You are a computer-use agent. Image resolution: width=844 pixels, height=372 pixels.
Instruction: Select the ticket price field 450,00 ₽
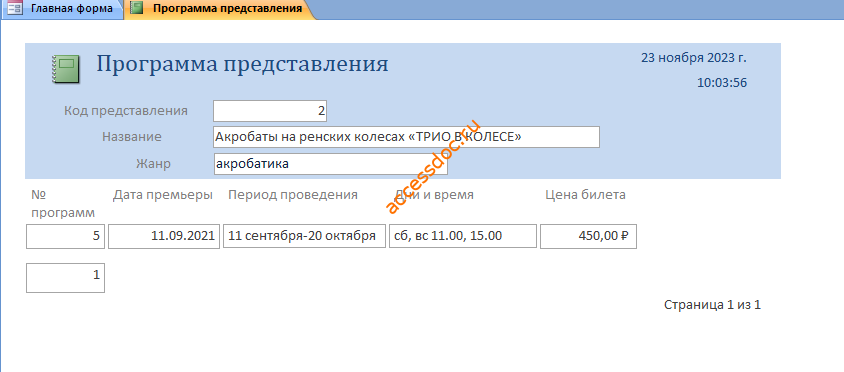pyautogui.click(x=588, y=236)
